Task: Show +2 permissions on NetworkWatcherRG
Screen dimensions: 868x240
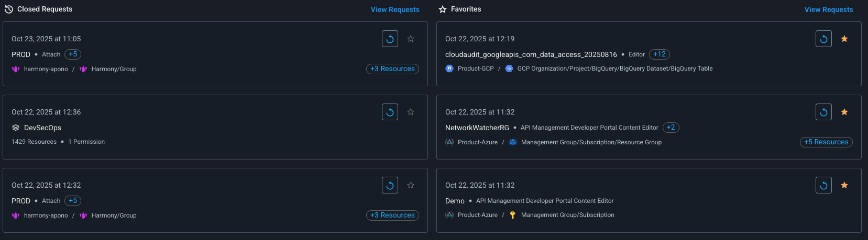Action: click(x=671, y=128)
